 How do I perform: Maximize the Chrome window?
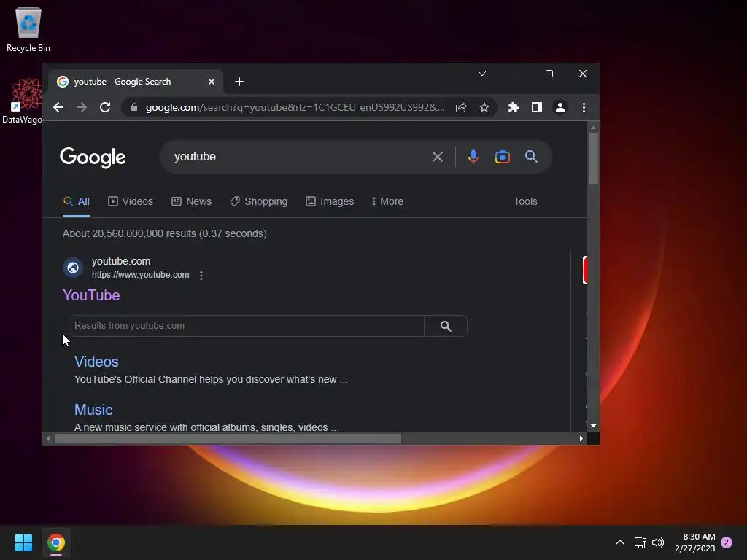click(549, 74)
